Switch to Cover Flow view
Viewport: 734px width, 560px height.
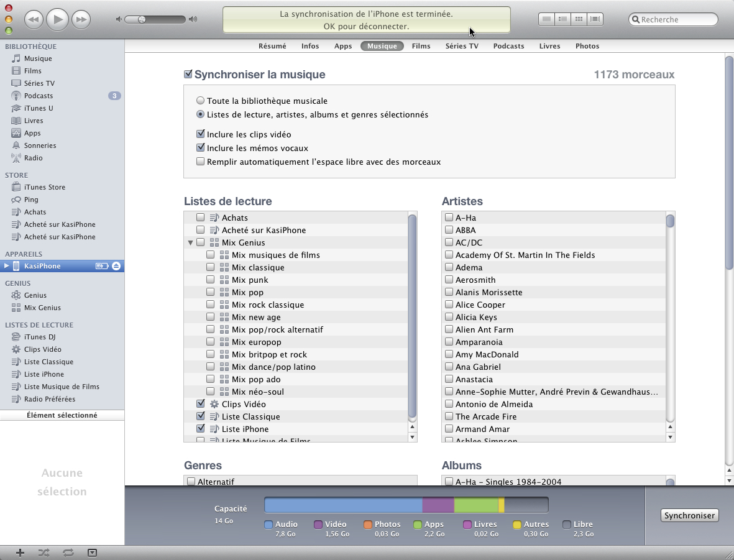[595, 19]
